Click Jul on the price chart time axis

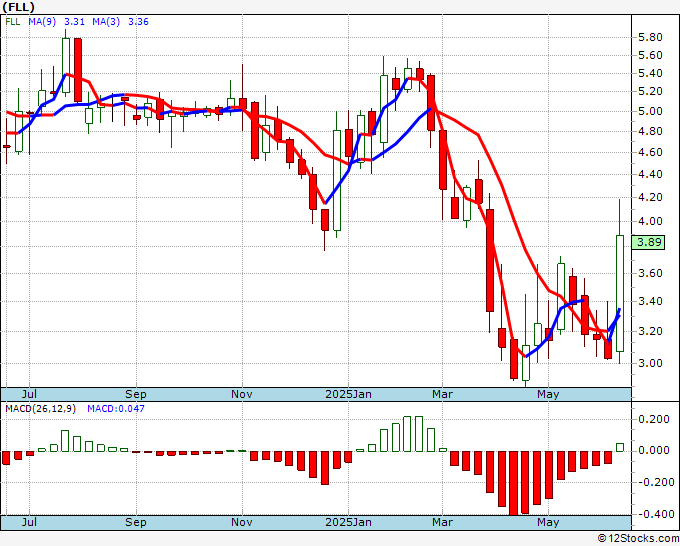click(x=29, y=394)
